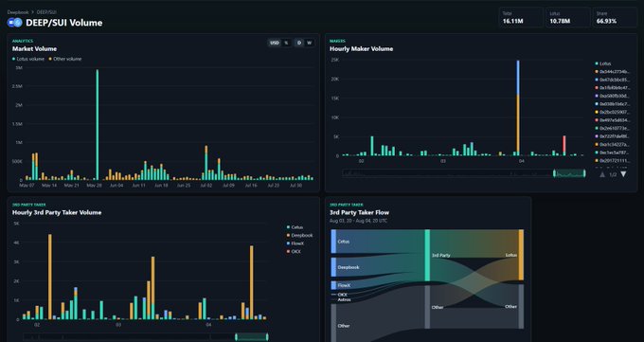Click the 3rd Party Taker Flow title
The image size is (644, 342).
coord(359,212)
